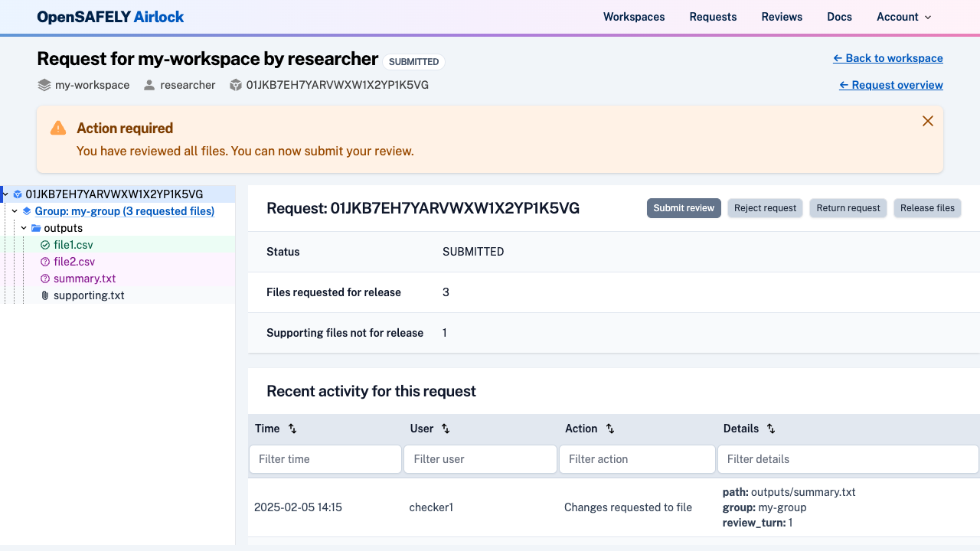
Task: Sort activity table by Details column
Action: [x=771, y=429]
